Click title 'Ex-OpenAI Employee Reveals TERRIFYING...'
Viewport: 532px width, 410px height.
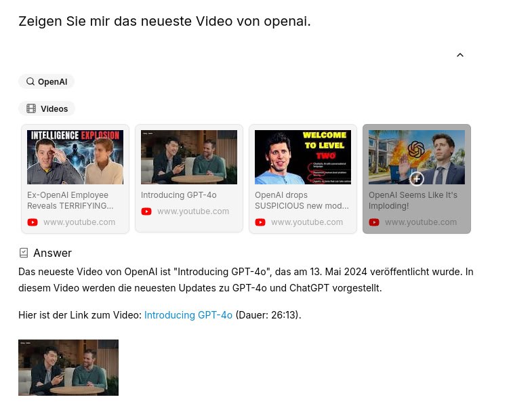pyautogui.click(x=70, y=200)
